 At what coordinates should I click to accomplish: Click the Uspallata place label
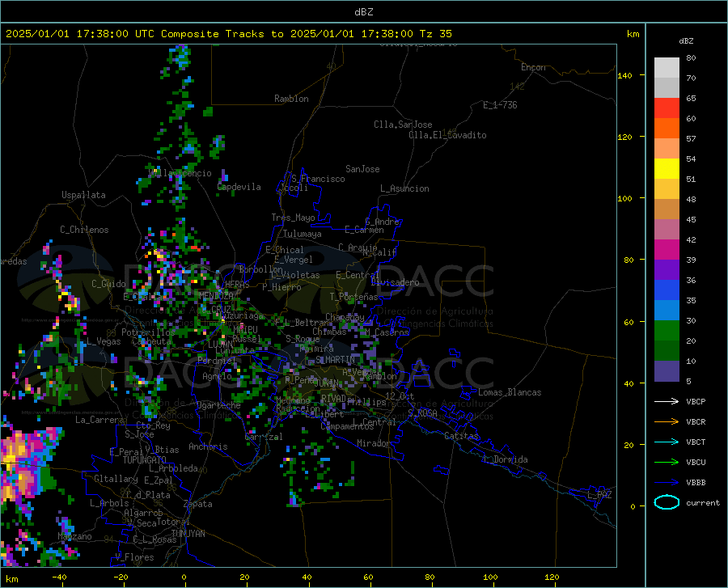[83, 195]
